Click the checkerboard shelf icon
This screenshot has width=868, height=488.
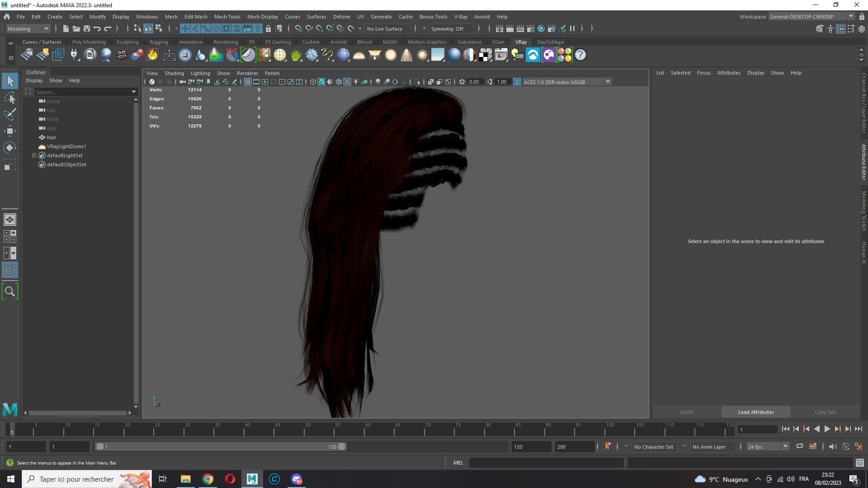pos(486,55)
